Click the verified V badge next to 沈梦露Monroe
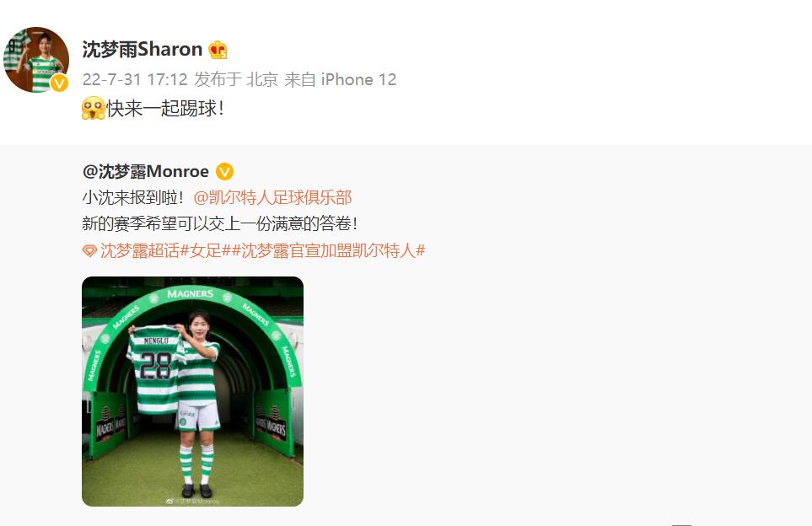Image resolution: width=812 pixels, height=526 pixels. click(224, 171)
